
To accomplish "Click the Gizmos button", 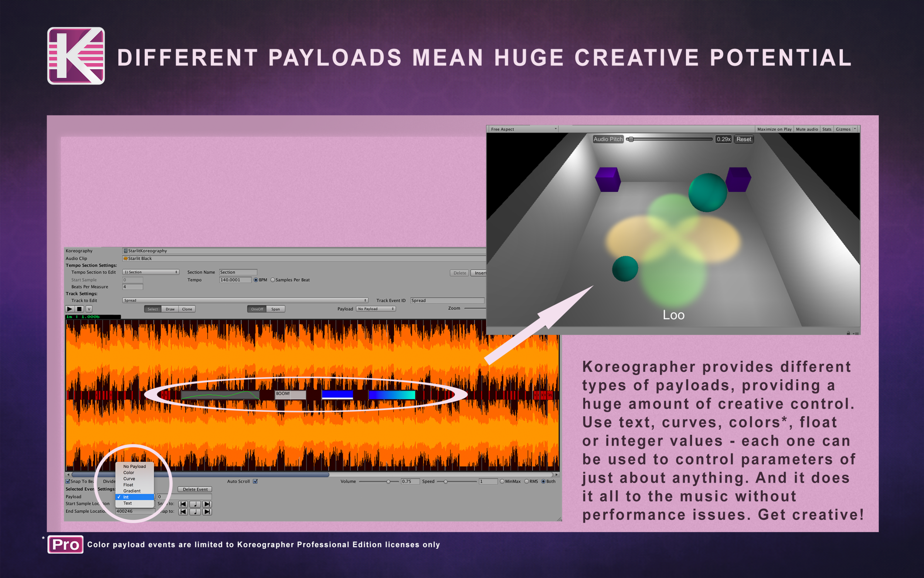I will [843, 129].
